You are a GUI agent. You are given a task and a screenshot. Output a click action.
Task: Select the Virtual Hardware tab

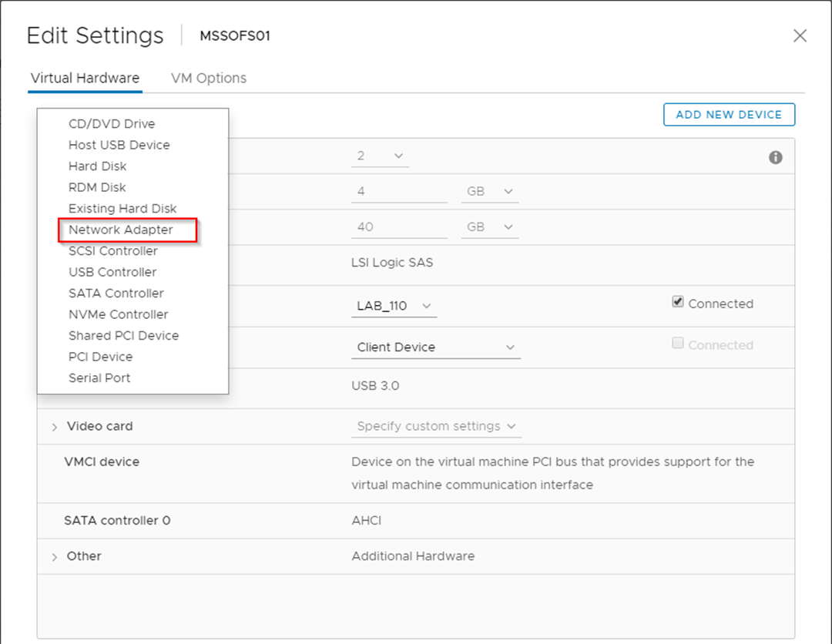[x=85, y=78]
